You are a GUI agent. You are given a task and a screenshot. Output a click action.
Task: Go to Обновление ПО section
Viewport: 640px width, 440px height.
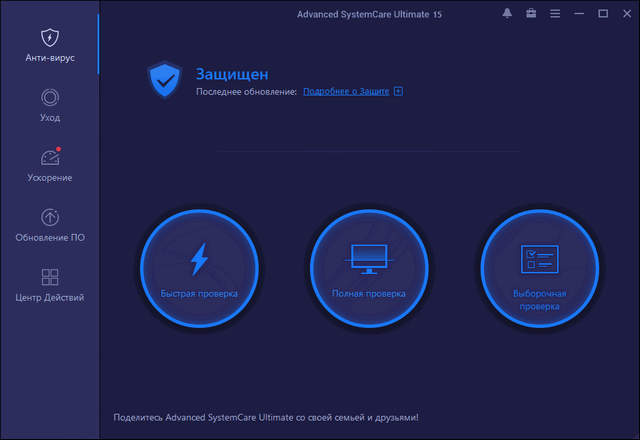50,225
